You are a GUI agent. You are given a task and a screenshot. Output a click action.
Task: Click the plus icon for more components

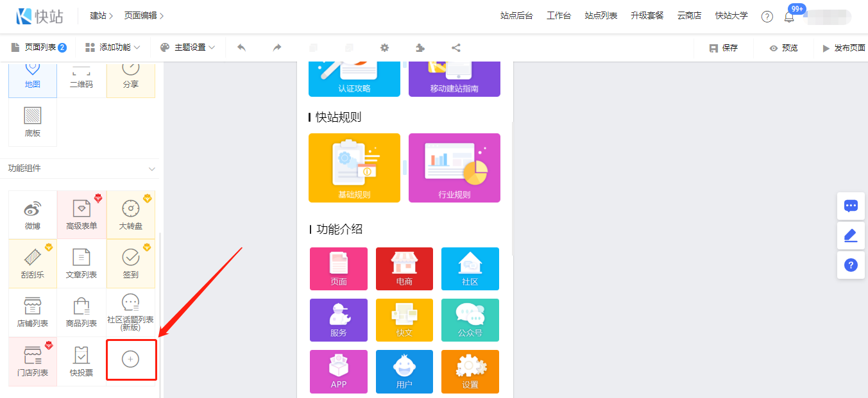click(x=131, y=360)
